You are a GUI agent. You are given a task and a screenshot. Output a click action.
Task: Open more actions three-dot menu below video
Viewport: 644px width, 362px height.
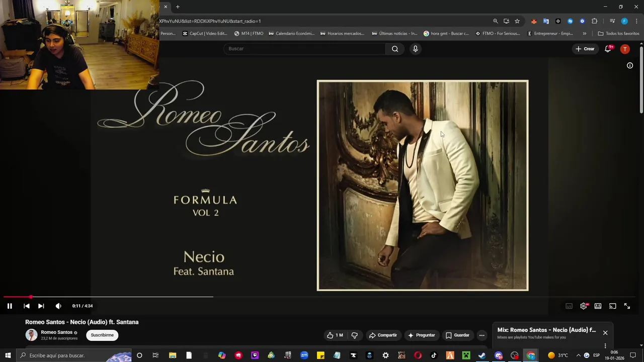[x=481, y=335]
